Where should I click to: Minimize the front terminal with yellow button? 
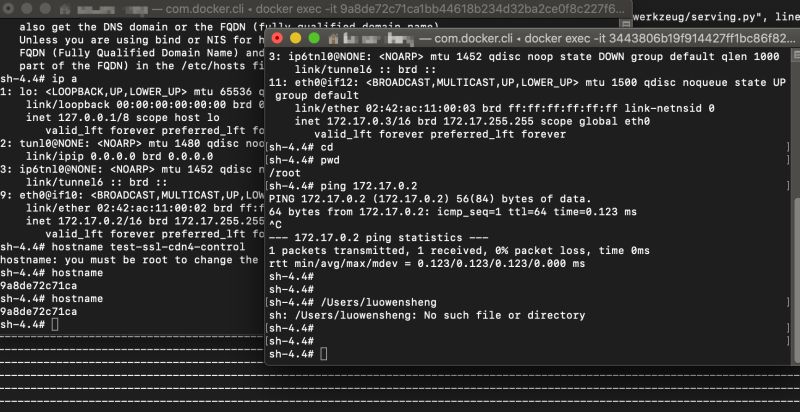tap(295, 38)
